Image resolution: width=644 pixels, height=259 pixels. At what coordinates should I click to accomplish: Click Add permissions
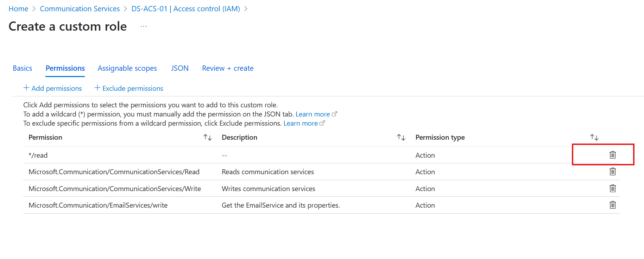(x=52, y=88)
